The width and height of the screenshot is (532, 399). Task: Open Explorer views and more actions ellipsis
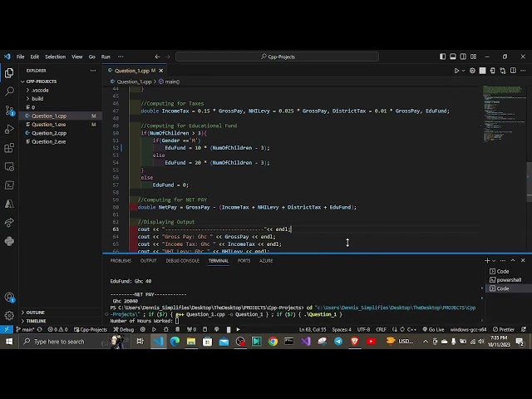93,71
